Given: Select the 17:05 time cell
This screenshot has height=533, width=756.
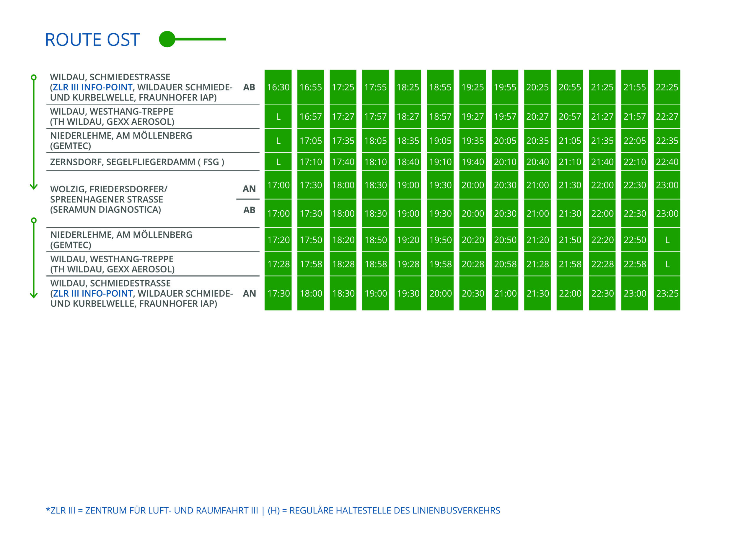Looking at the screenshot, I should 310,141.
